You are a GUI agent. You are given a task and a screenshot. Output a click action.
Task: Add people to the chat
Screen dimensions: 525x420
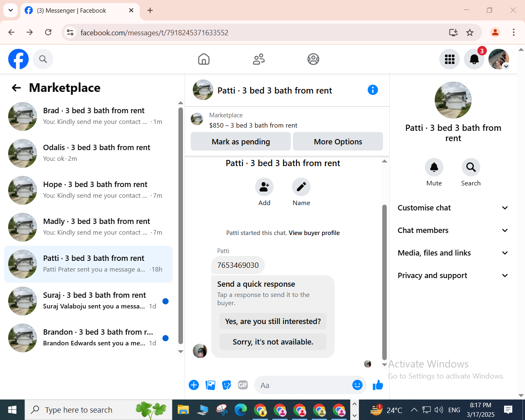point(265,187)
